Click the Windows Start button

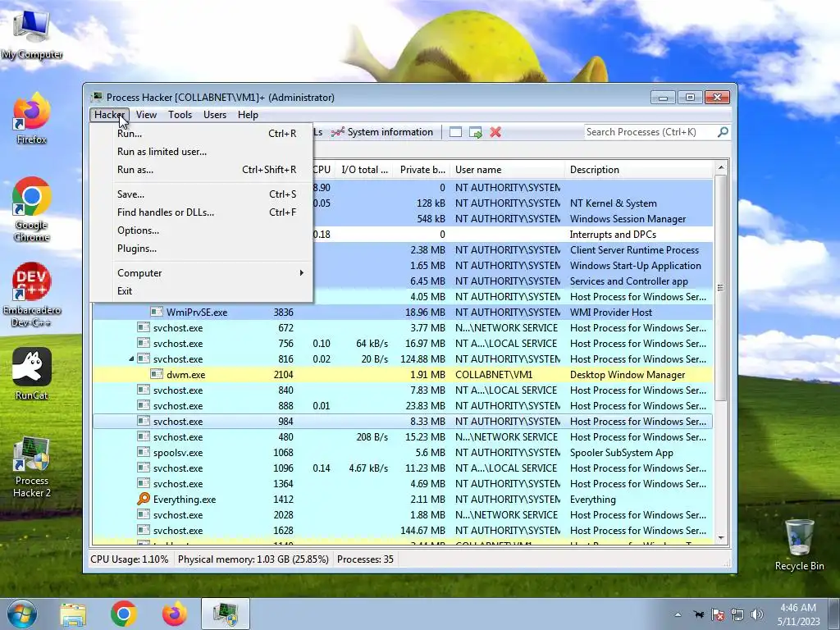pos(22,614)
